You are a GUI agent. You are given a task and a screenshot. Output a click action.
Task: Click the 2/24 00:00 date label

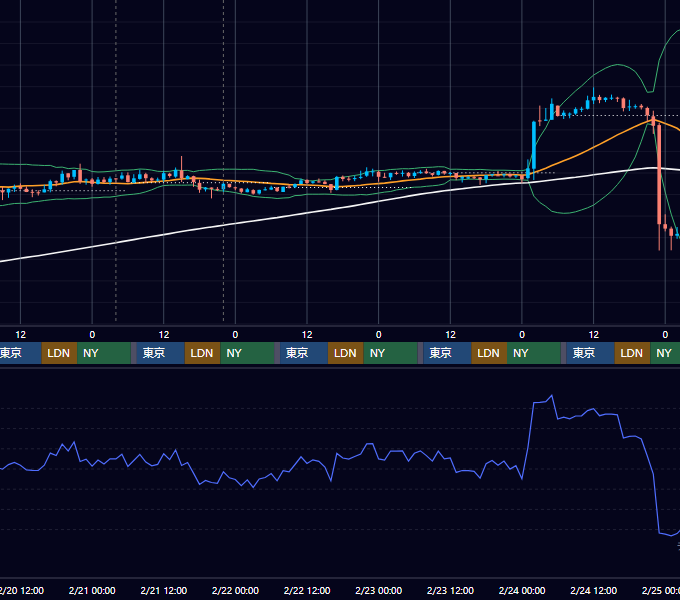(522, 590)
